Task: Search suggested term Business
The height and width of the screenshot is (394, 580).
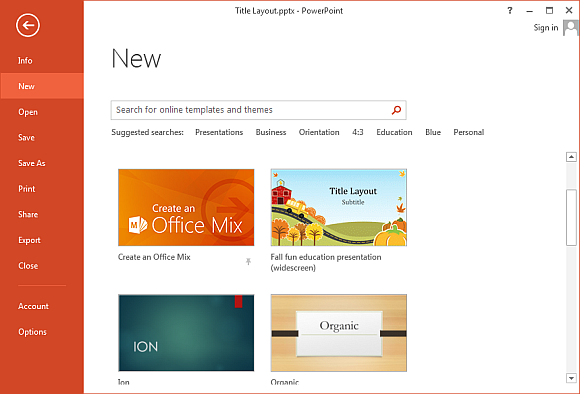Action: pos(271,132)
